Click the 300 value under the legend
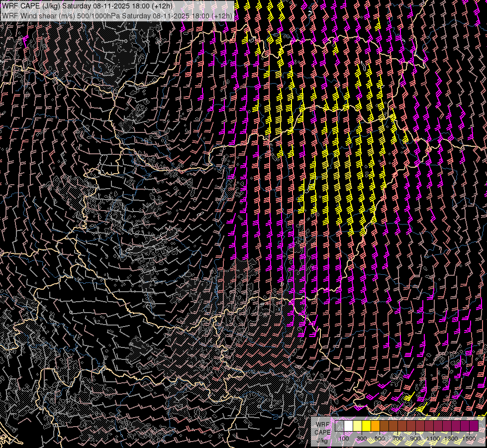This screenshot has width=487, height=448. (362, 439)
